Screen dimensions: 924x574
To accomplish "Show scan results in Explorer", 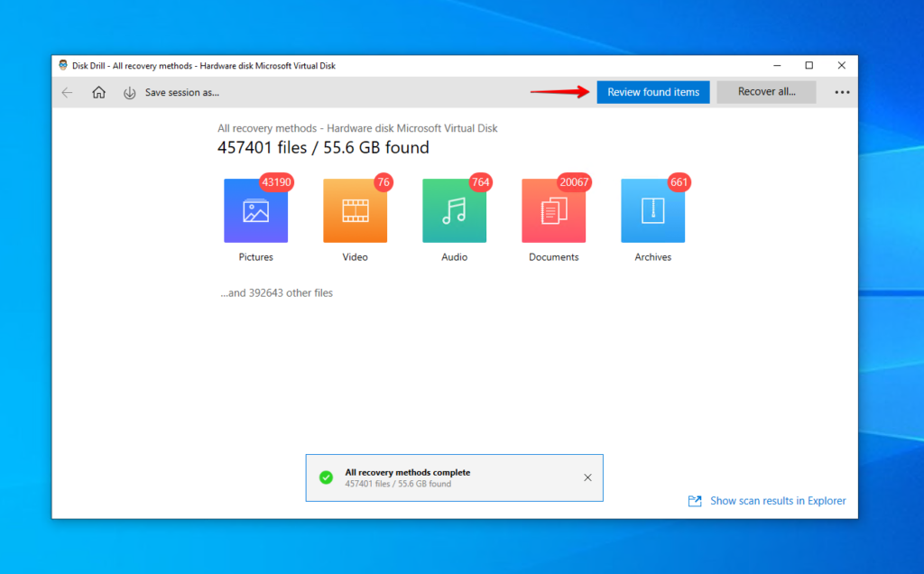I will click(778, 500).
